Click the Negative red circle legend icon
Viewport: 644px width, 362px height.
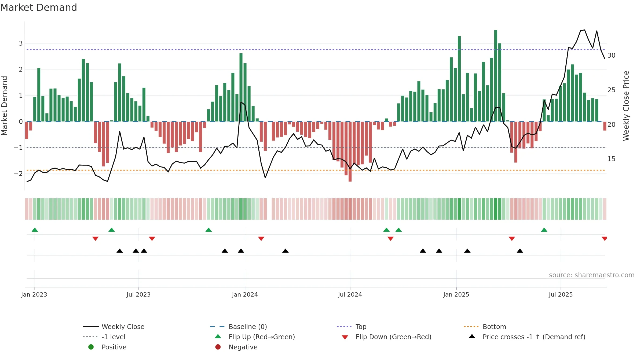218,347
